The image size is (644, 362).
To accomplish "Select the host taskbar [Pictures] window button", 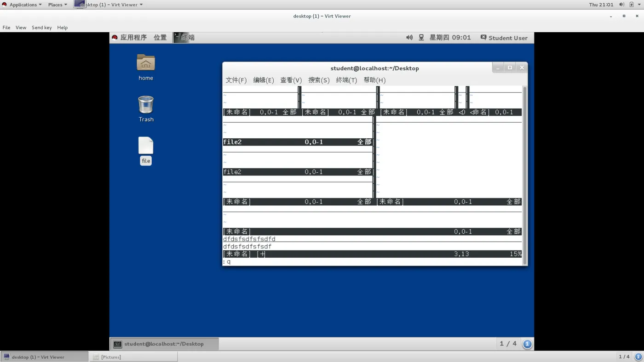I will click(x=133, y=356).
